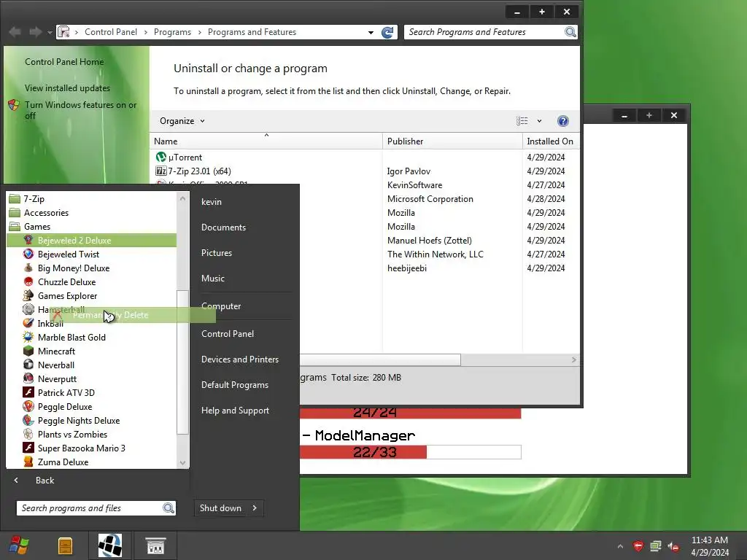Open Documents from the Start menu
This screenshot has height=560, width=747.
(223, 227)
